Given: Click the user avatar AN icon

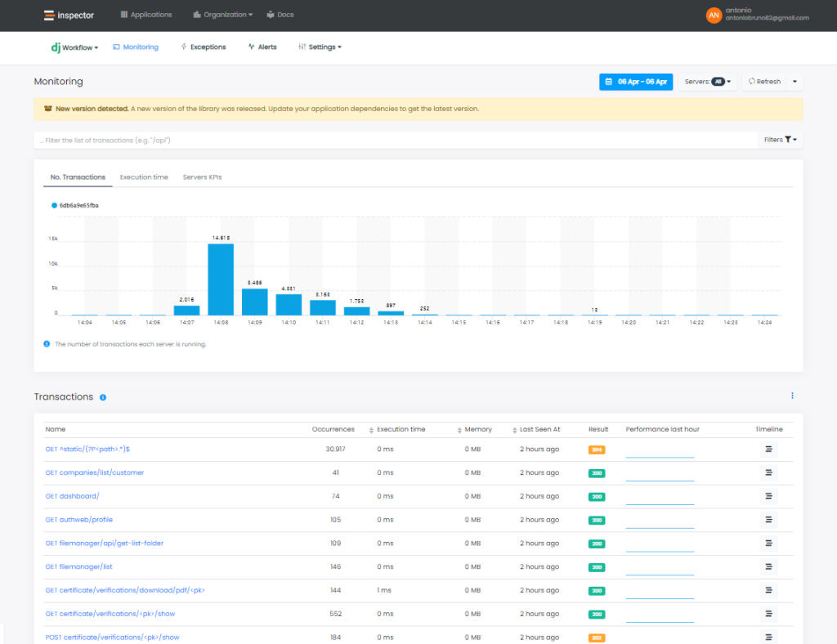Looking at the screenshot, I should (x=714, y=15).
